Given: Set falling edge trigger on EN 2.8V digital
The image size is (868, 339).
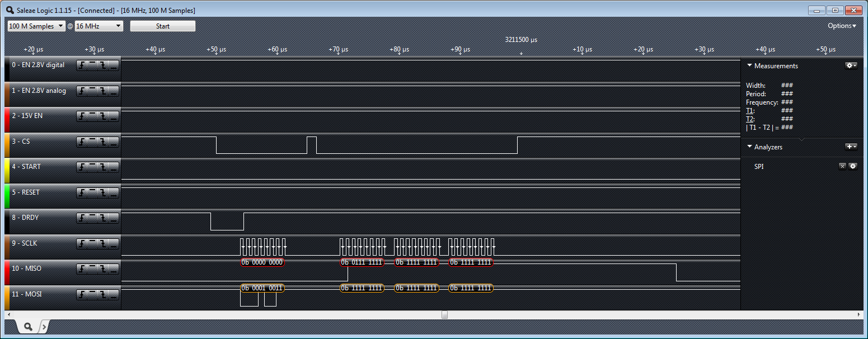Looking at the screenshot, I should pos(104,65).
